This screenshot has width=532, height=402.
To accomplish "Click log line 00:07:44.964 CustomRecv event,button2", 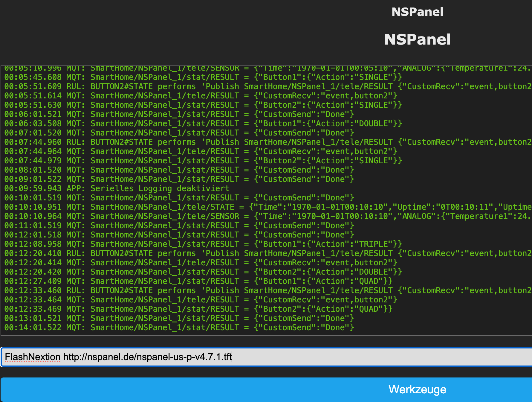I will tap(201, 151).
